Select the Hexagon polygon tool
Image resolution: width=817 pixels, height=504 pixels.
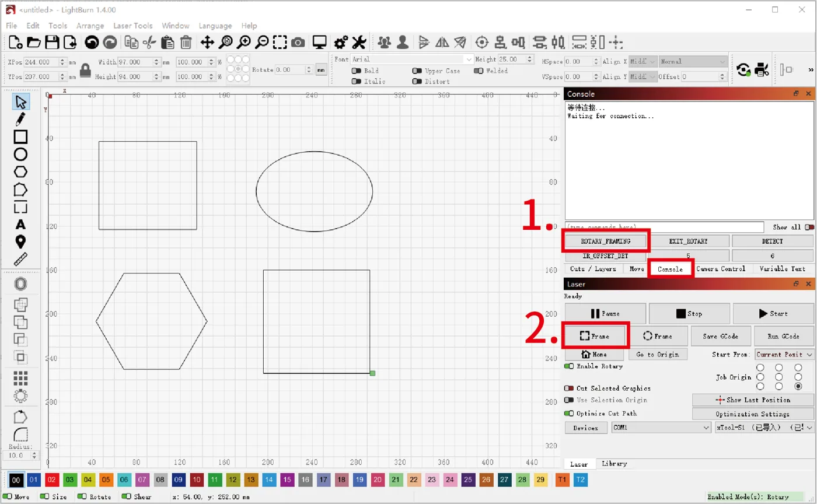20,171
